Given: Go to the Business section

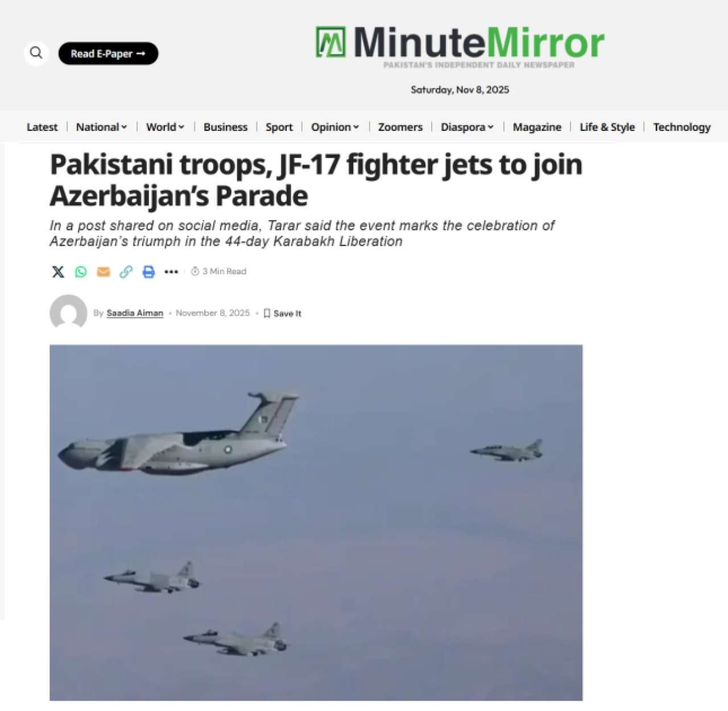Looking at the screenshot, I should (225, 127).
